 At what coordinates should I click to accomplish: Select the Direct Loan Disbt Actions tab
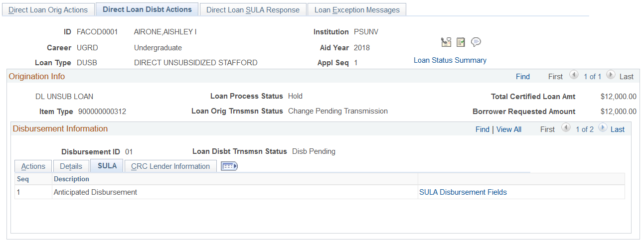pyautogui.click(x=147, y=9)
